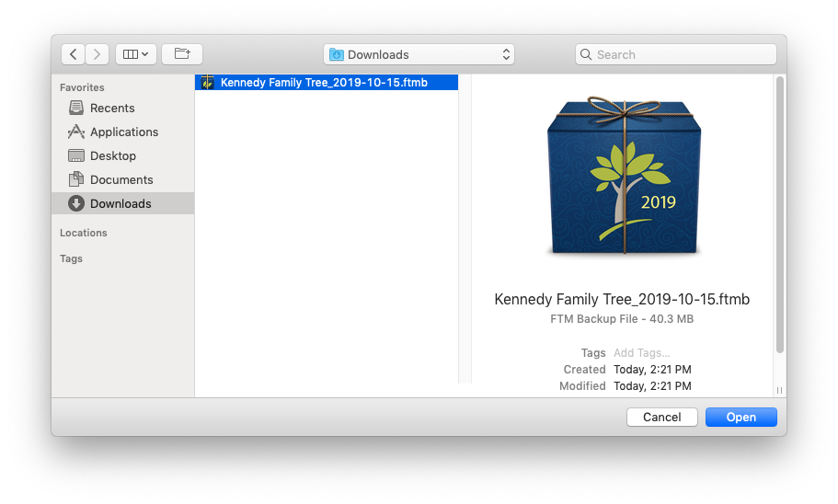Go forward with the right chevron button
Viewport: 838px width, 504px height.
tap(97, 54)
